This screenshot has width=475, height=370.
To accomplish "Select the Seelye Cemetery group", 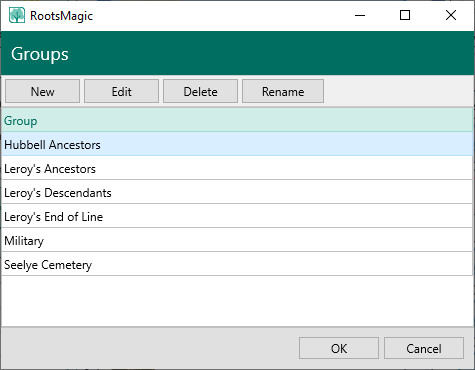I will tap(237, 264).
